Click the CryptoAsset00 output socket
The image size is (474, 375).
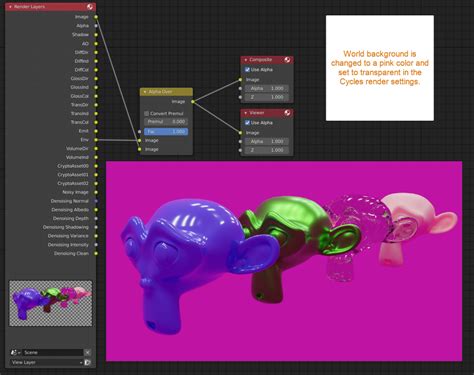click(96, 166)
